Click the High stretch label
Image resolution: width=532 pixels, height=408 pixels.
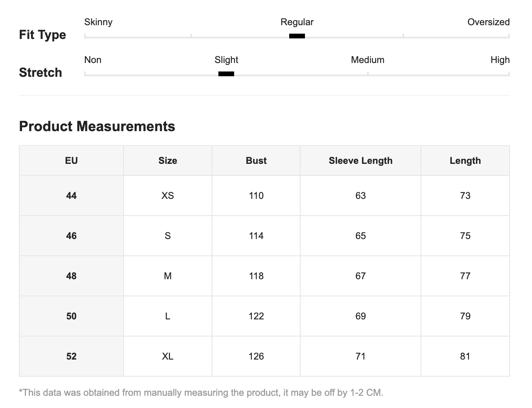(x=500, y=60)
